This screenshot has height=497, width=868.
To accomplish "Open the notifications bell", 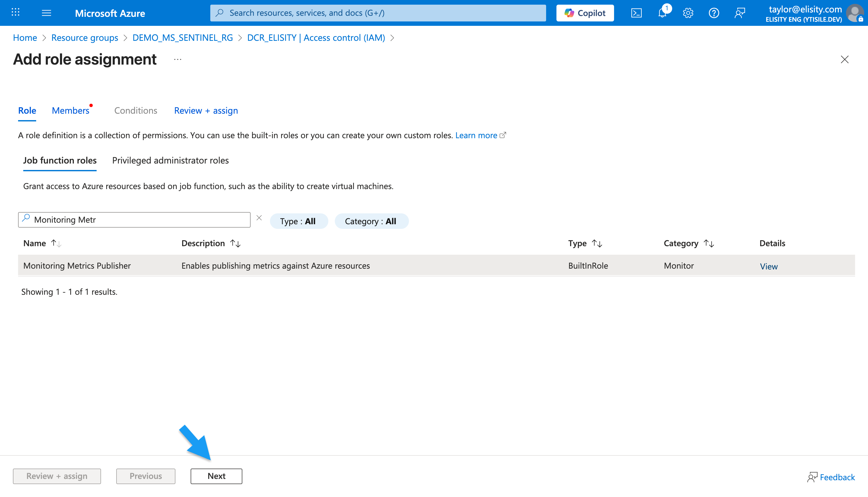I will pos(662,13).
